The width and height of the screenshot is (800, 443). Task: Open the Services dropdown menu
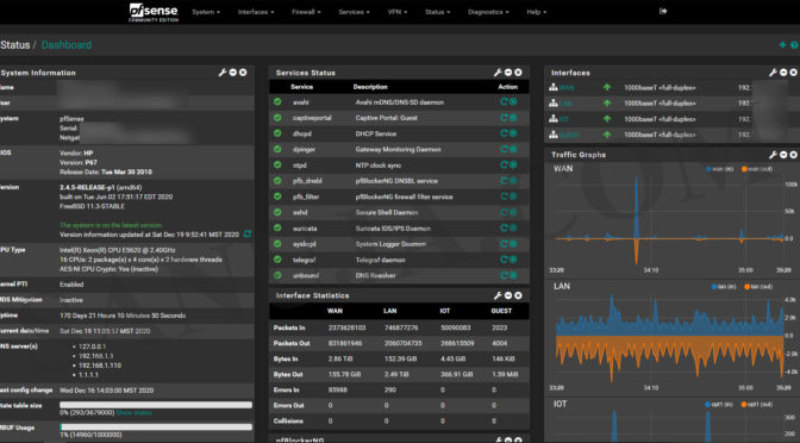(x=354, y=12)
